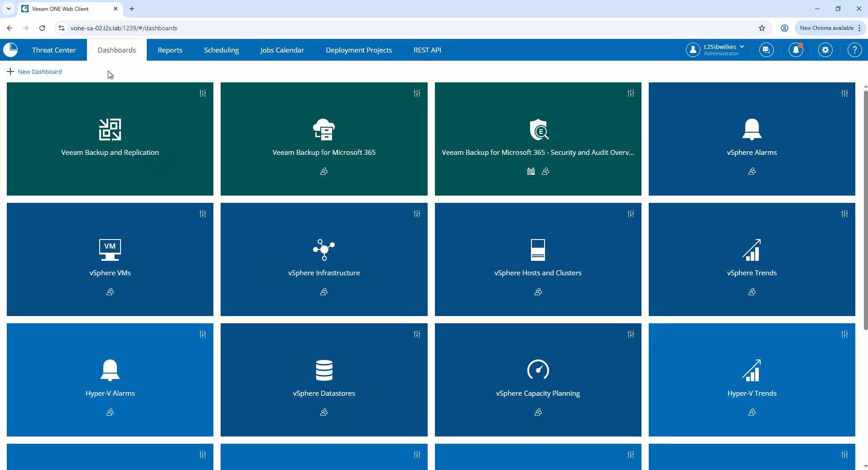Open options icon on Veeam Backup for Microsoft 365 tile
Screen dimensions: 868x470
pos(417,93)
